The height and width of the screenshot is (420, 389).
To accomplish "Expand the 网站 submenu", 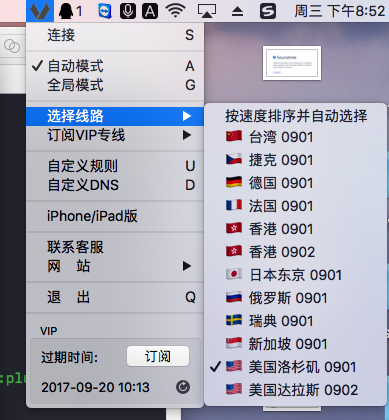I will click(x=115, y=266).
